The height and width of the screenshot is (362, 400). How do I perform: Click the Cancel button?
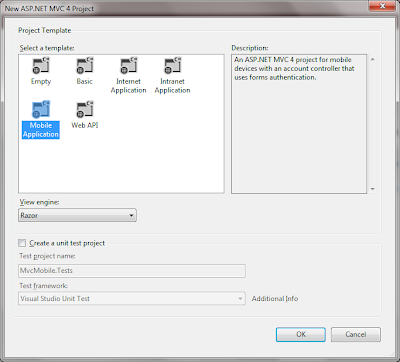356,334
